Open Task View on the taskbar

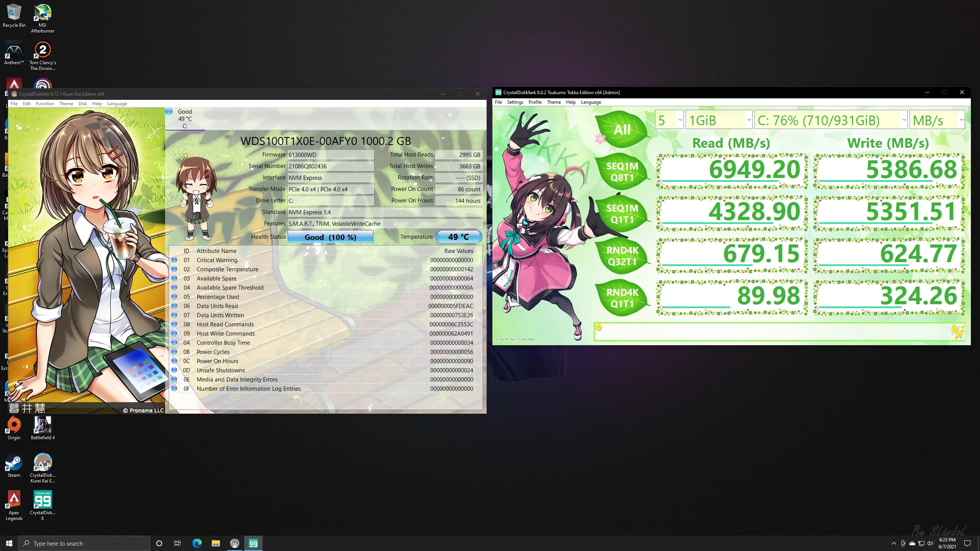pos(178,543)
